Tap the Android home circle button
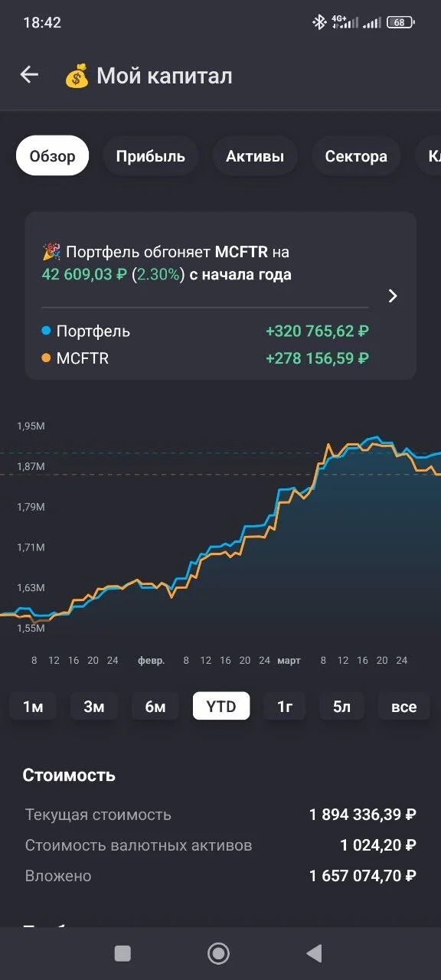 (x=219, y=953)
